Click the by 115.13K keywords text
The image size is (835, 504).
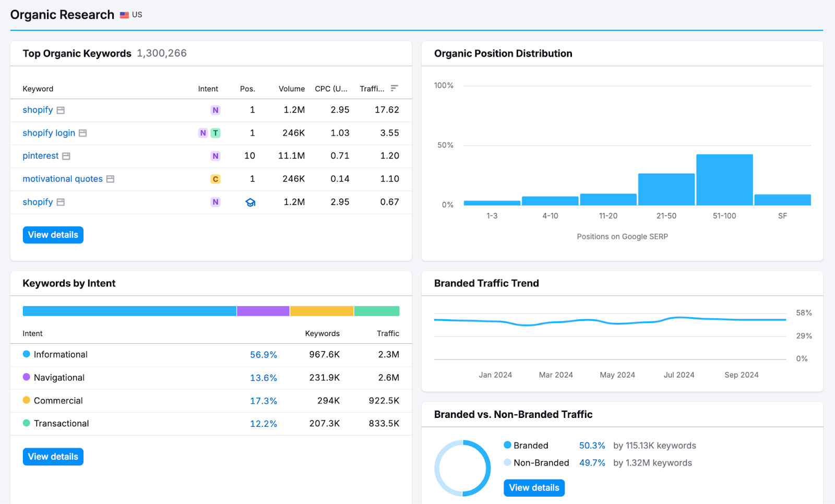coord(654,446)
